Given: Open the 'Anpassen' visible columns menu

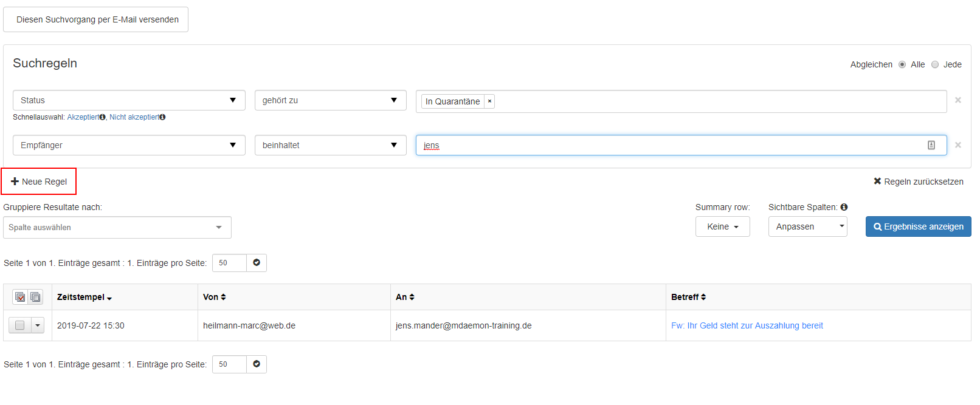Looking at the screenshot, I should click(807, 226).
